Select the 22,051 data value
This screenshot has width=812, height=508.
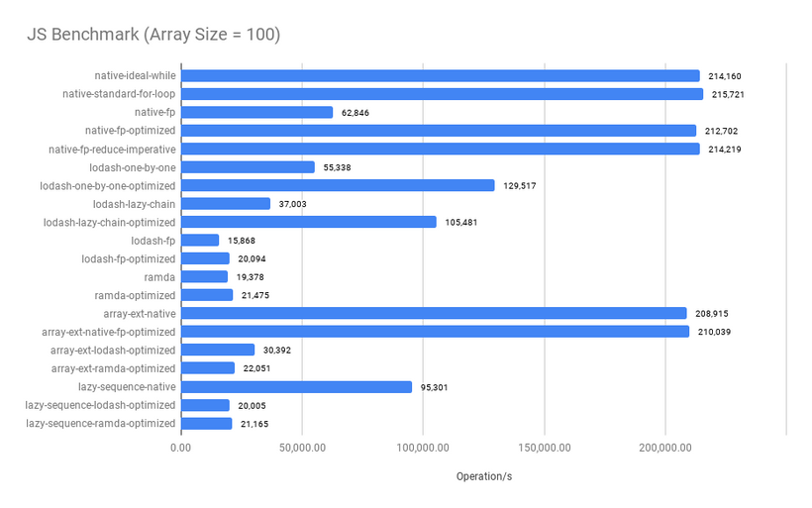tap(256, 368)
